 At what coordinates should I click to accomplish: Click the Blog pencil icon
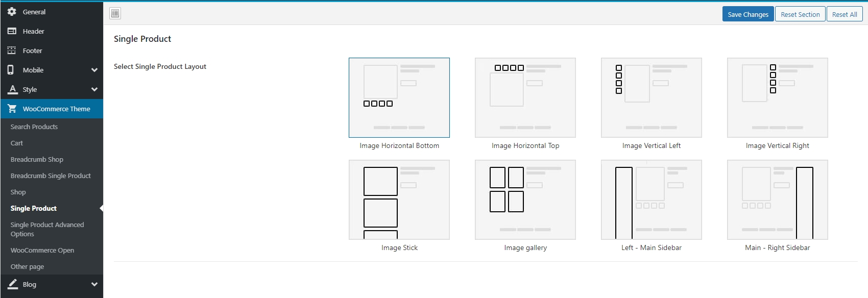coord(13,284)
